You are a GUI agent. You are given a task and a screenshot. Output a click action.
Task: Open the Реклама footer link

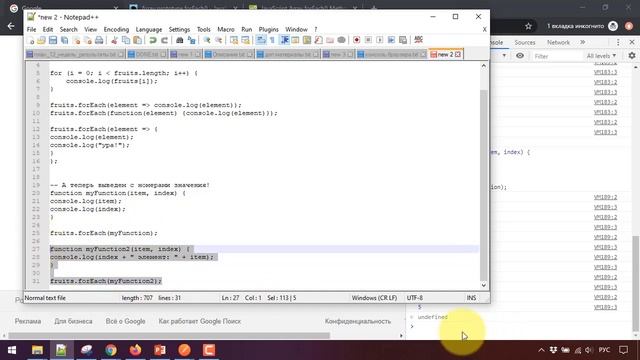coord(28,322)
